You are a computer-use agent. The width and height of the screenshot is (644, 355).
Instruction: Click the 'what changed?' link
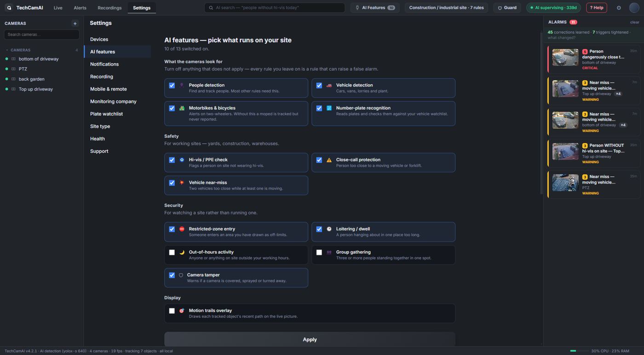[561, 38]
